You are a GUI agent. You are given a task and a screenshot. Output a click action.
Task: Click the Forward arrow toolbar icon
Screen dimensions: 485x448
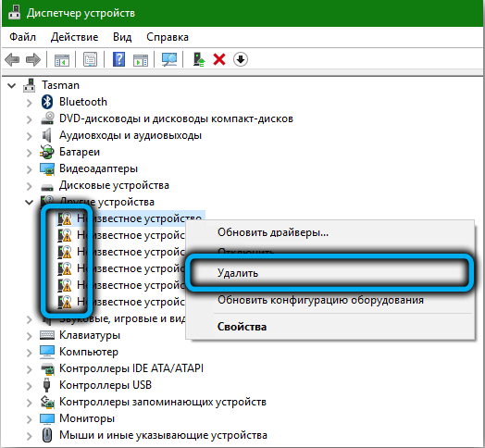click(x=33, y=59)
